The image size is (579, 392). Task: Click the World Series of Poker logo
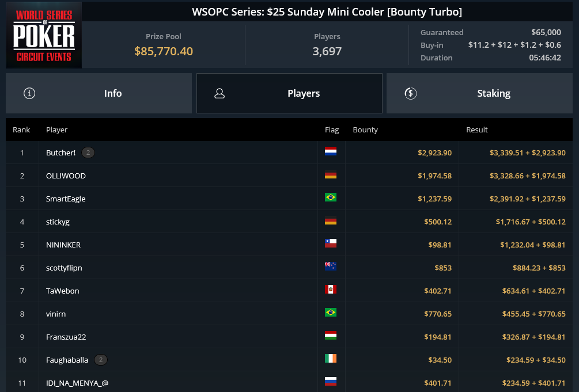tap(44, 35)
